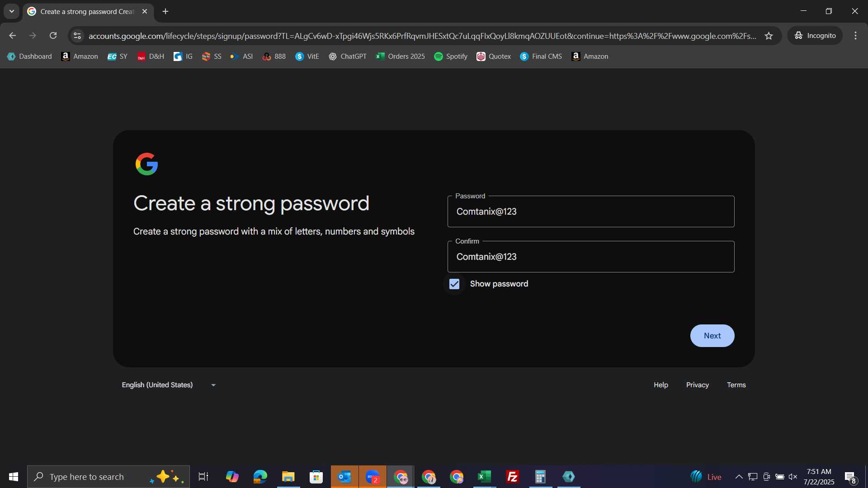Screen dimensions: 868x488
Task: Open the English (United States) language dropdown
Action: point(169,385)
